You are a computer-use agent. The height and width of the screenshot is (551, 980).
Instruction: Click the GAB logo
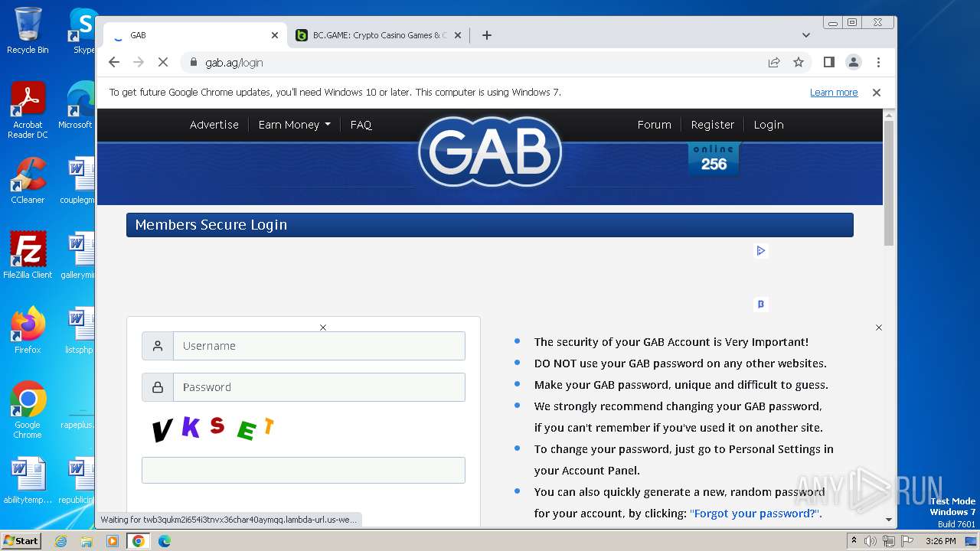490,152
